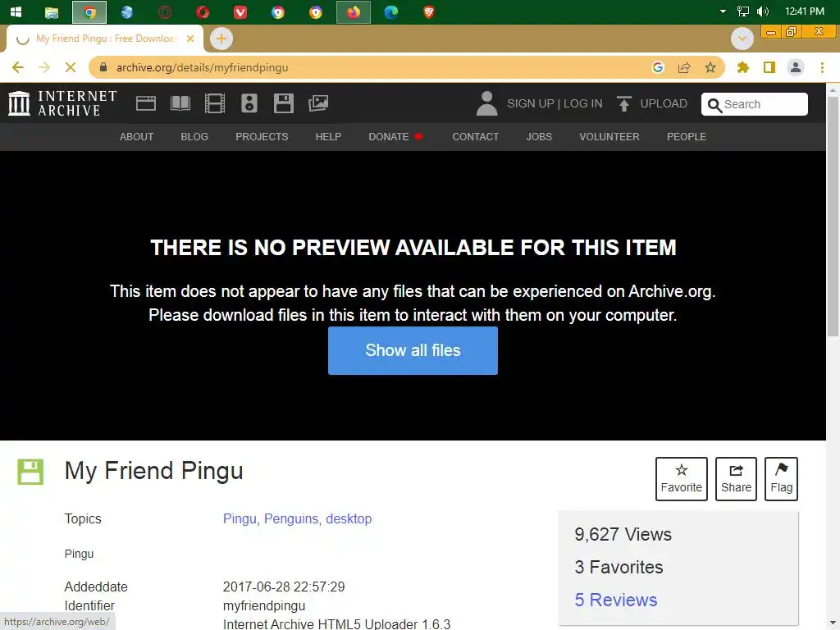This screenshot has height=630, width=840.
Task: Click the scrollbar down arrow
Action: (x=833, y=623)
